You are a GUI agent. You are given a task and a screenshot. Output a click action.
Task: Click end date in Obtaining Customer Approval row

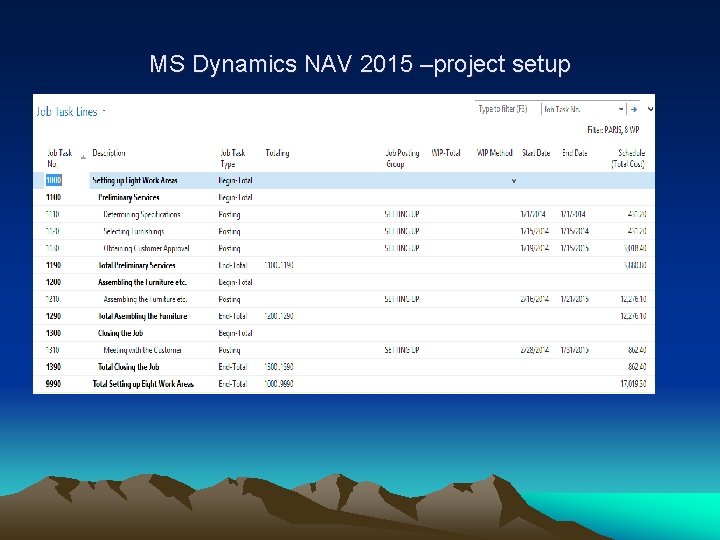(x=574, y=248)
